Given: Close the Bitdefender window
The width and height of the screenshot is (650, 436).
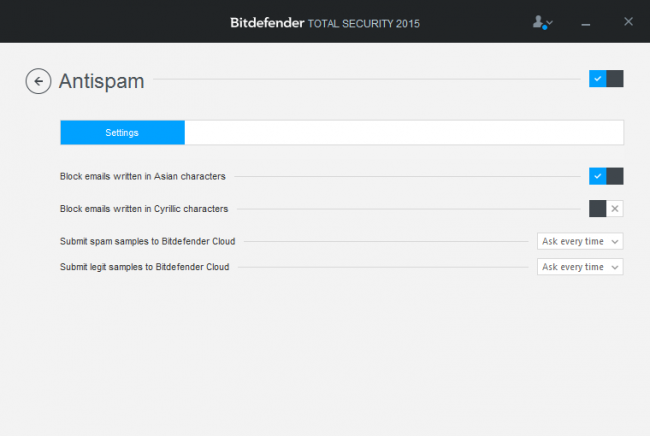Looking at the screenshot, I should (627, 21).
